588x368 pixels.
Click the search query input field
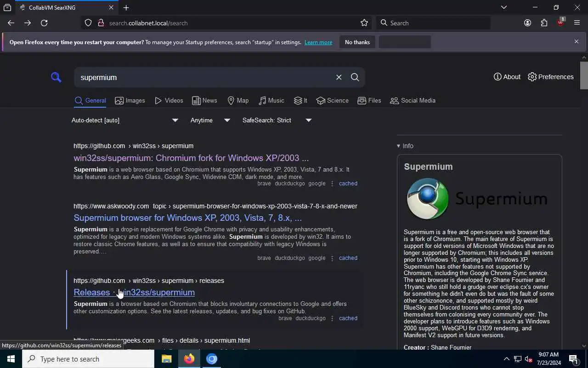click(x=204, y=77)
